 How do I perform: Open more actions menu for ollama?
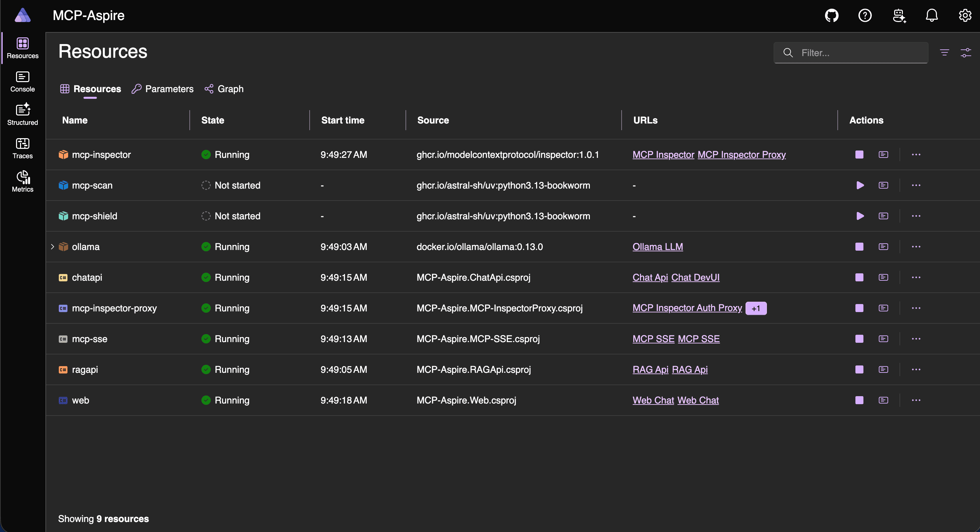916,247
